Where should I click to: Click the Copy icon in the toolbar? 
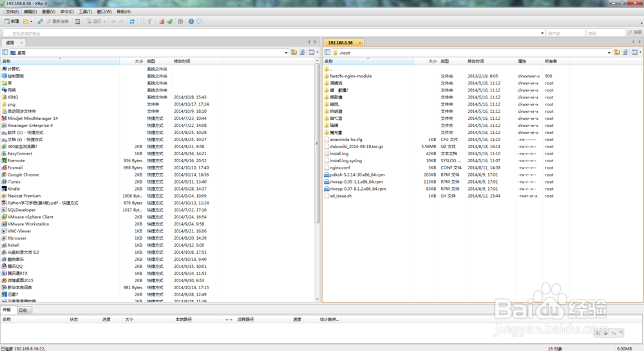[x=143, y=21]
